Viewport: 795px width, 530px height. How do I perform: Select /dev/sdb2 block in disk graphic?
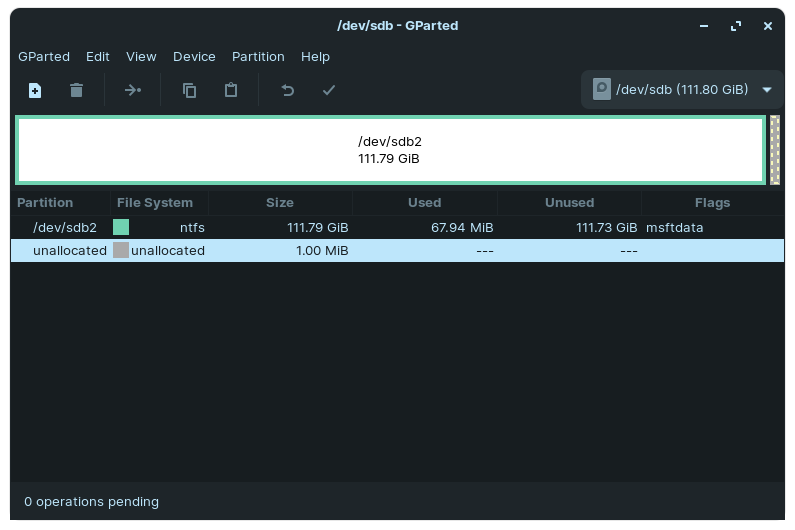390,150
